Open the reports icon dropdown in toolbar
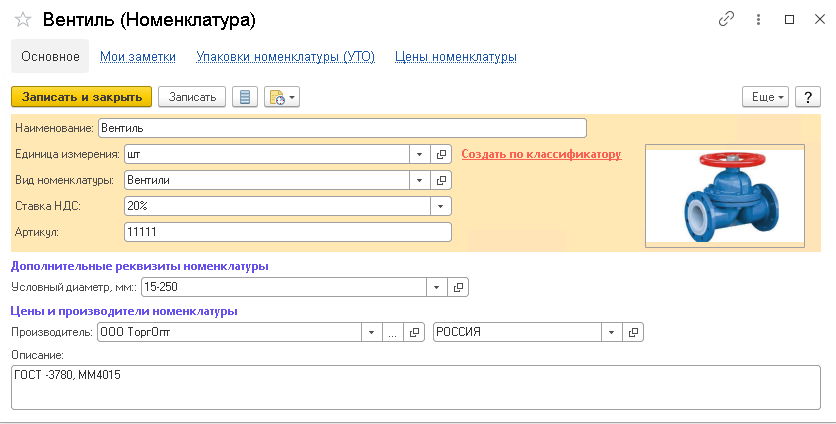This screenshot has width=836, height=424. (282, 97)
